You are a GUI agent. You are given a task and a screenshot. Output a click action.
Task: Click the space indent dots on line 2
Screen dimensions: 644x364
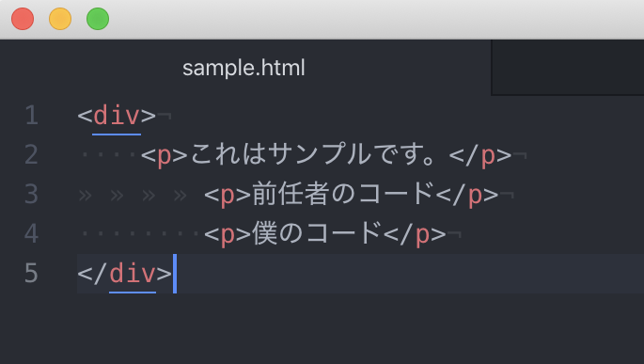coord(108,155)
